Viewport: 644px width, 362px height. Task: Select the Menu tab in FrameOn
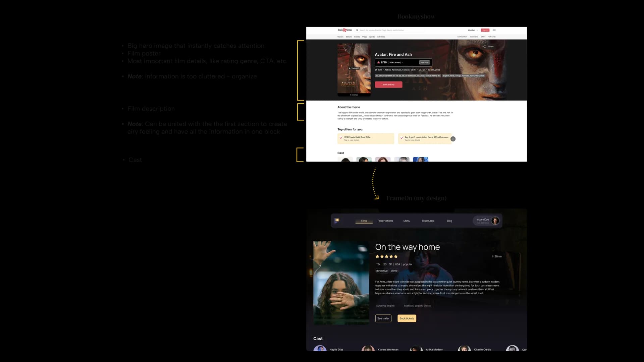click(x=407, y=221)
